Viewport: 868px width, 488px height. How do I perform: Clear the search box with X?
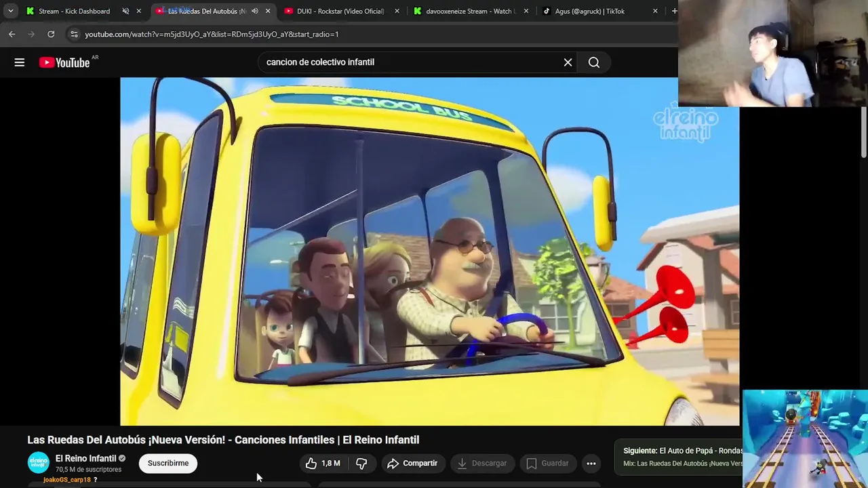point(568,62)
